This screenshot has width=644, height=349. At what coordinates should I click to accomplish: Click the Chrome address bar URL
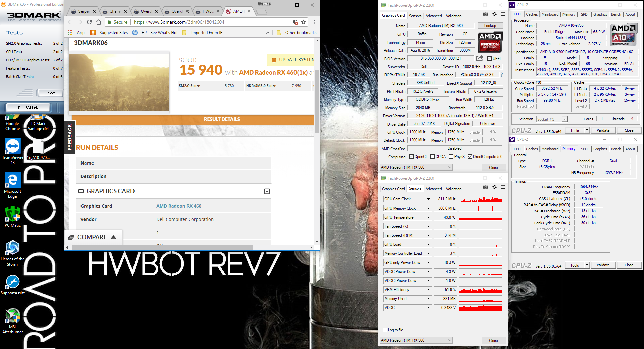(179, 22)
